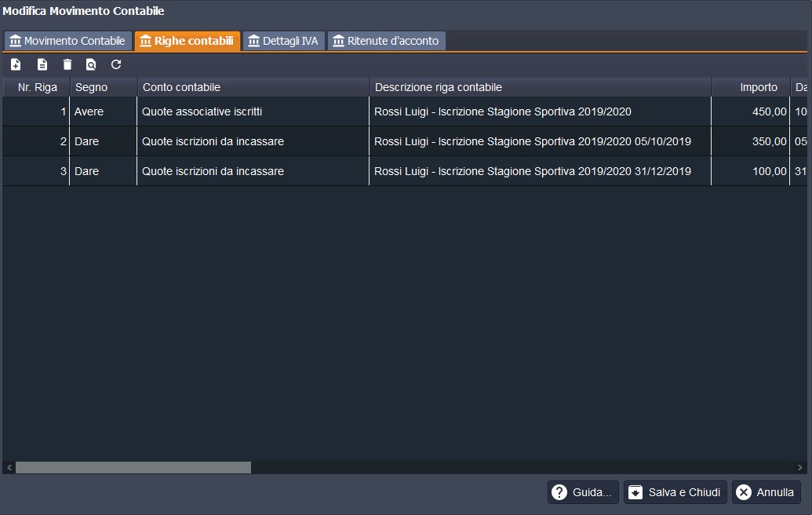Select the Righe contabili tab
812x515 pixels.
187,41
